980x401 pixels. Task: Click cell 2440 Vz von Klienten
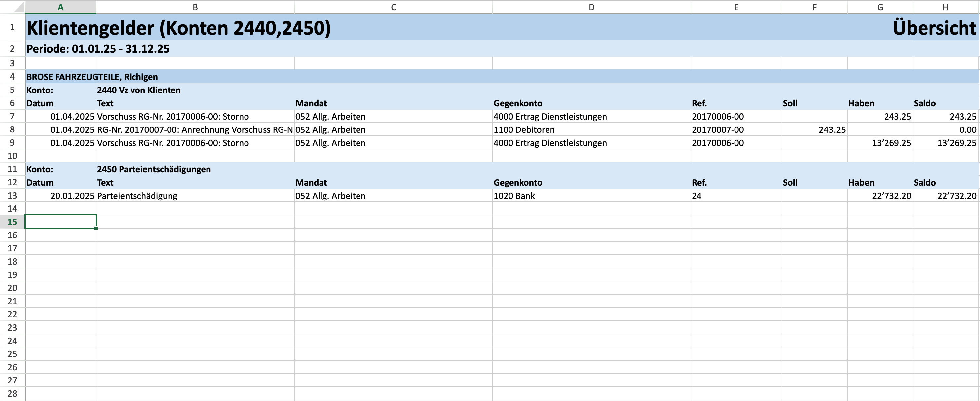[x=139, y=90]
